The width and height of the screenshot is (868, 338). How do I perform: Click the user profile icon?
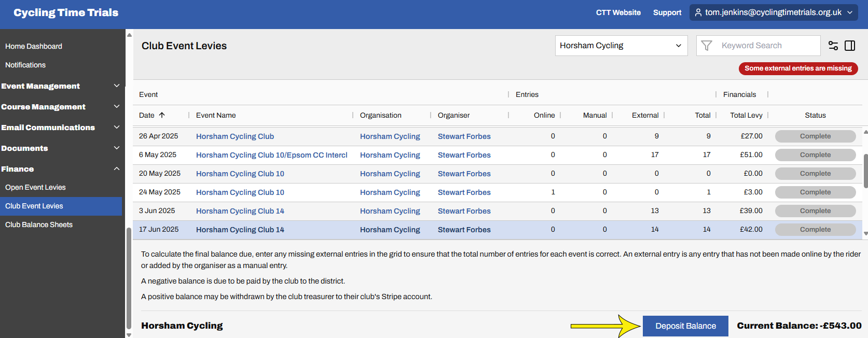click(698, 12)
